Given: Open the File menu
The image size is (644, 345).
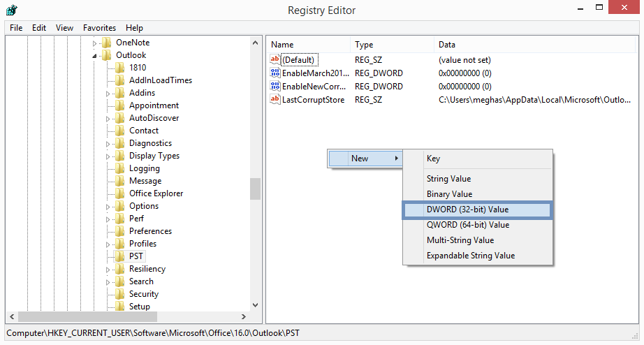Looking at the screenshot, I should point(16,28).
